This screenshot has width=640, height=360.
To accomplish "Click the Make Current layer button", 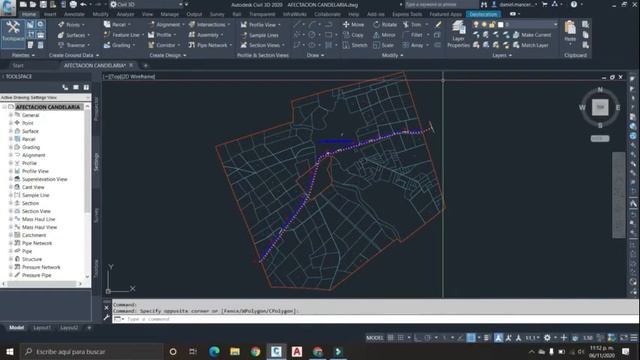I will [532, 35].
